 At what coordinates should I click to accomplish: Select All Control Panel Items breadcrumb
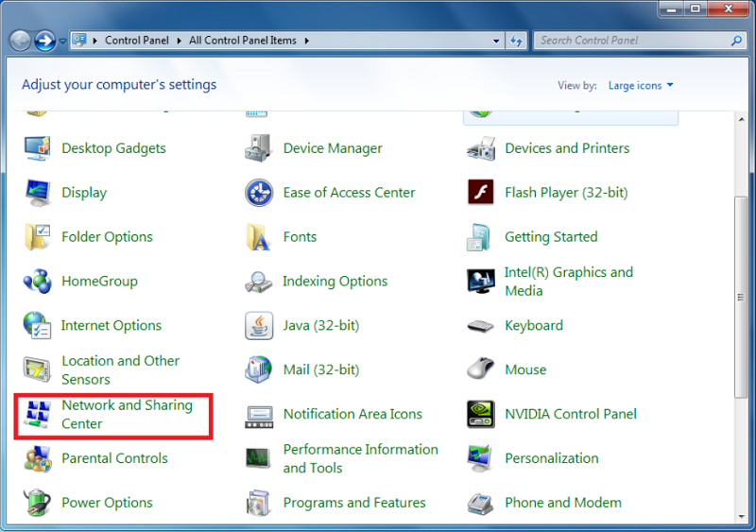coord(242,41)
